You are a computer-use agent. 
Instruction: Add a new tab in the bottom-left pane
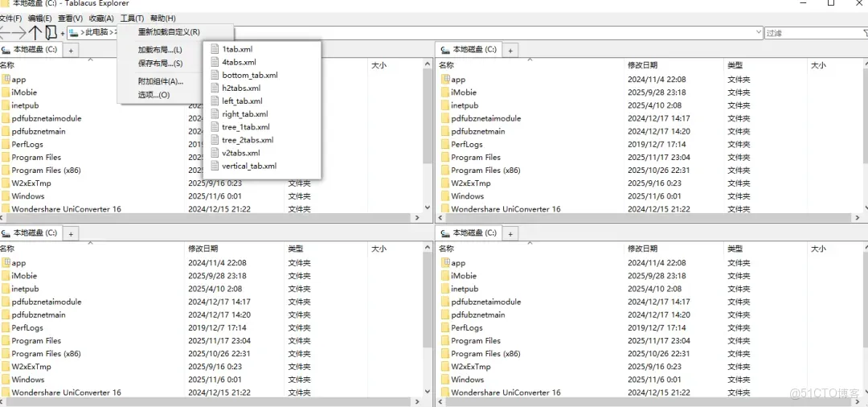pyautogui.click(x=71, y=234)
